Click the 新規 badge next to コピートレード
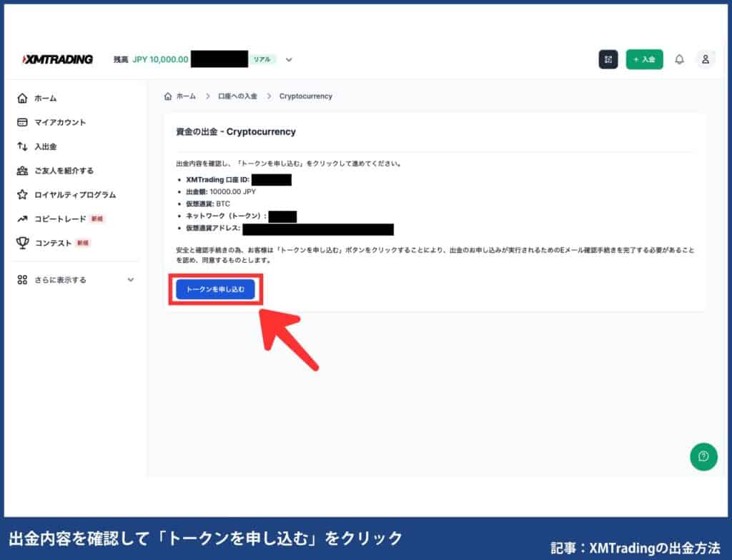The width and height of the screenshot is (732, 560). click(x=97, y=219)
